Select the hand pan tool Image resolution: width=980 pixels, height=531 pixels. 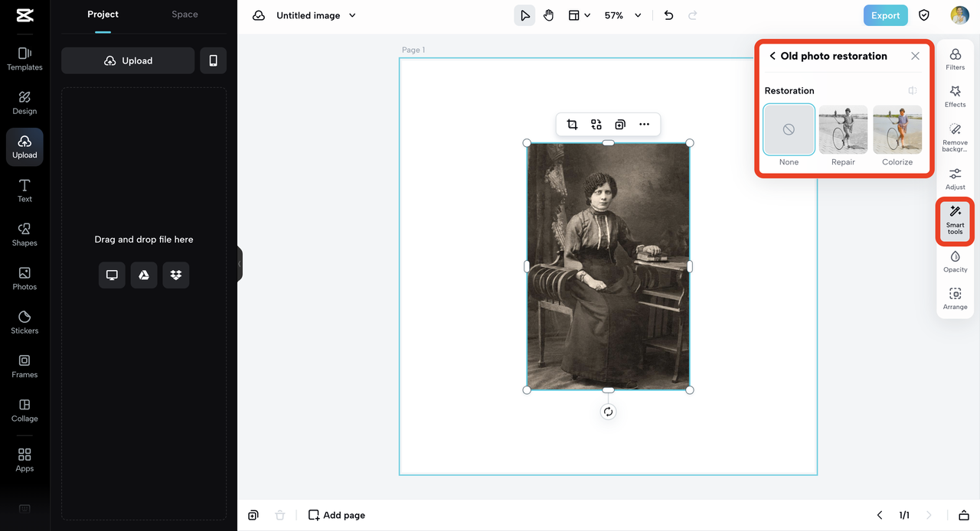pyautogui.click(x=549, y=15)
